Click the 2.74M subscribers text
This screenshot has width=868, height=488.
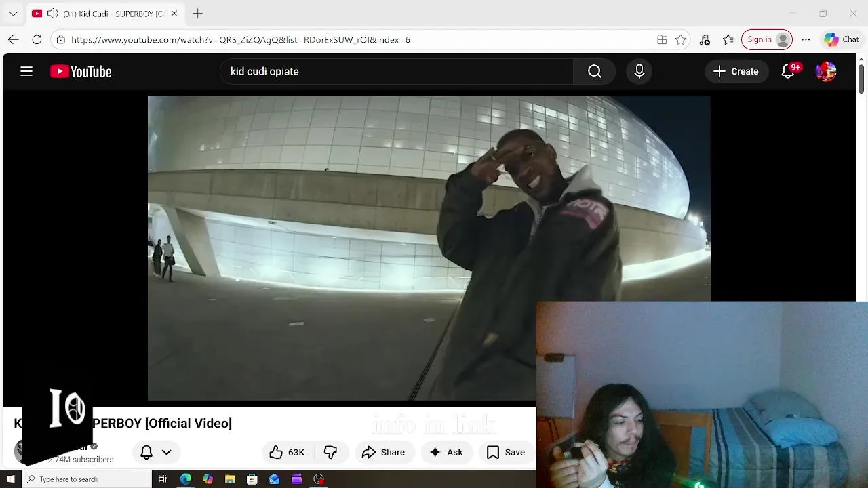pos(81,460)
